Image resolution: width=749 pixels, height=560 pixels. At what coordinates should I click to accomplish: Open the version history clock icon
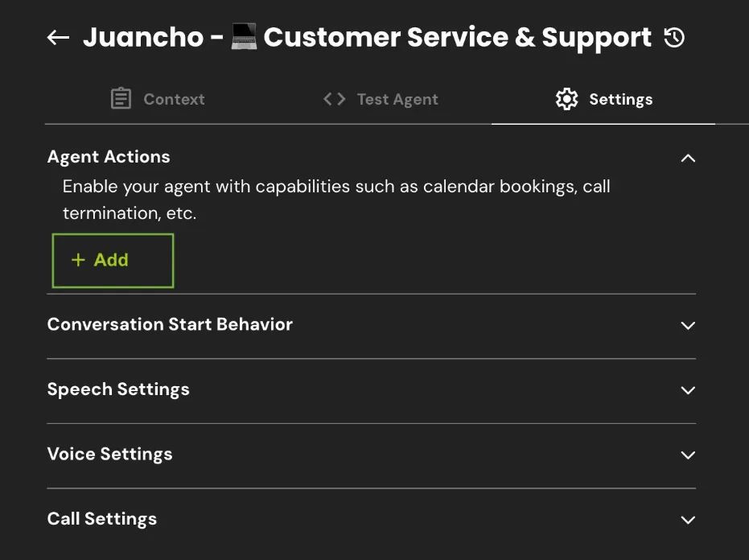click(674, 37)
